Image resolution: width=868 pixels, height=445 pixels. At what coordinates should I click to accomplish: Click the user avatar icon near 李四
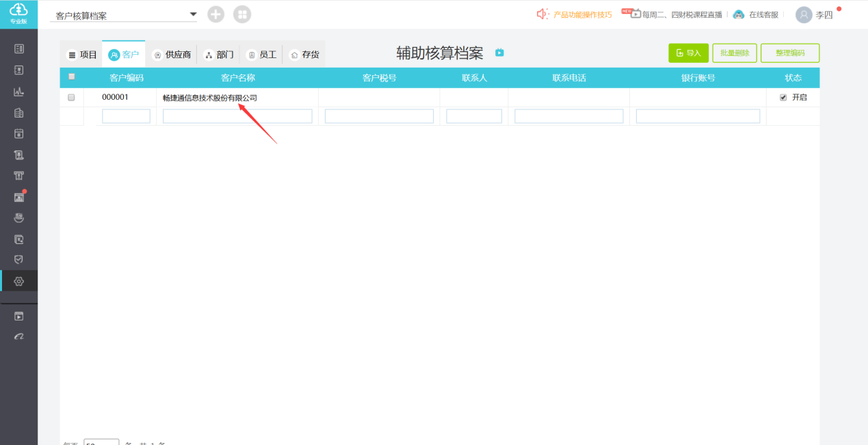tap(804, 14)
